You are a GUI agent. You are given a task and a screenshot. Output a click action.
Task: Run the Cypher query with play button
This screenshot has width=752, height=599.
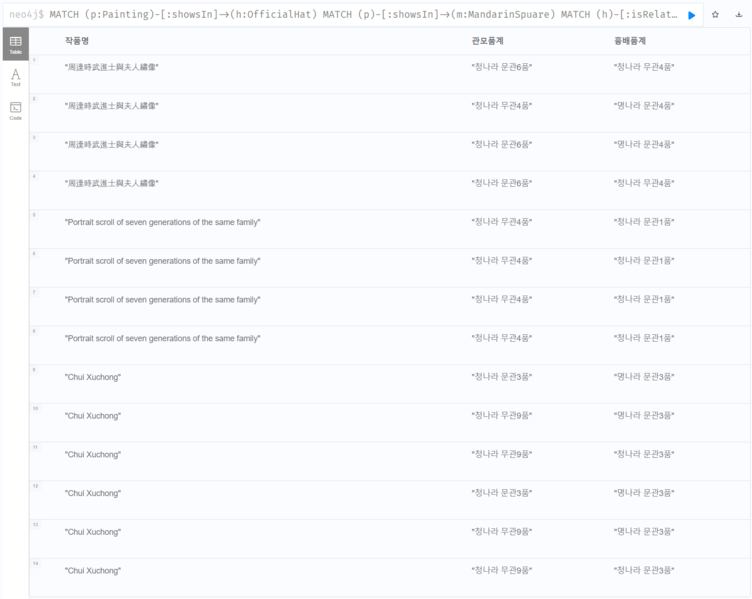tap(692, 15)
